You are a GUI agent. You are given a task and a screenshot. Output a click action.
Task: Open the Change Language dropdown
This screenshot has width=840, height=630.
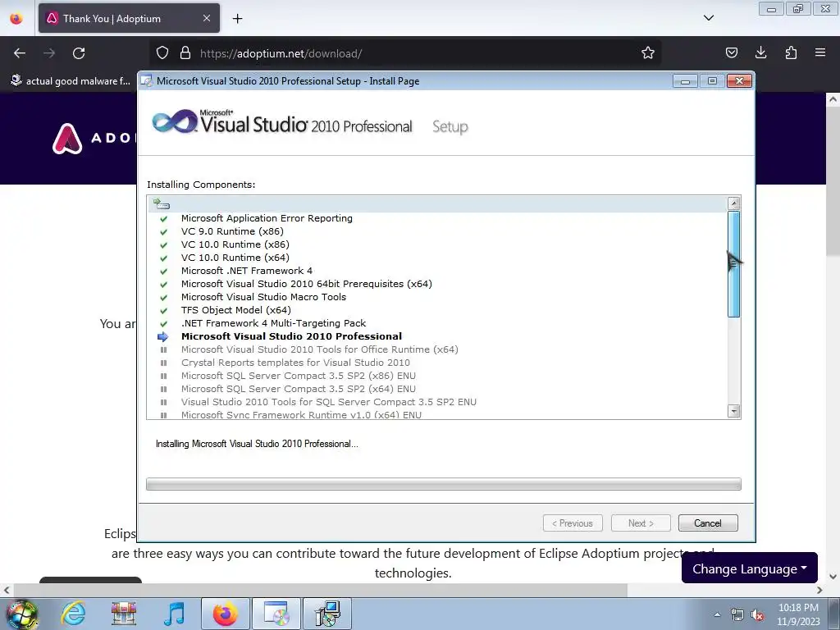coord(749,568)
